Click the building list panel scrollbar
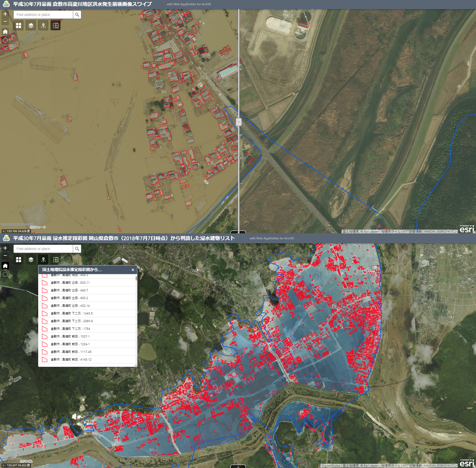Image resolution: width=476 pixels, height=468 pixels. pos(136,278)
